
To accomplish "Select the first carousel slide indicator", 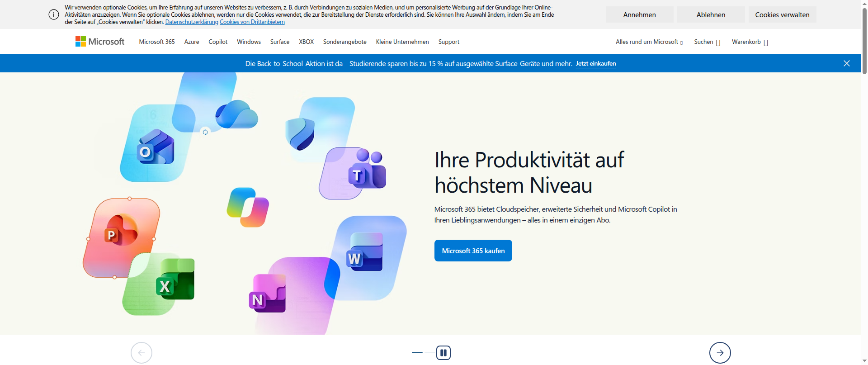I will tap(417, 353).
